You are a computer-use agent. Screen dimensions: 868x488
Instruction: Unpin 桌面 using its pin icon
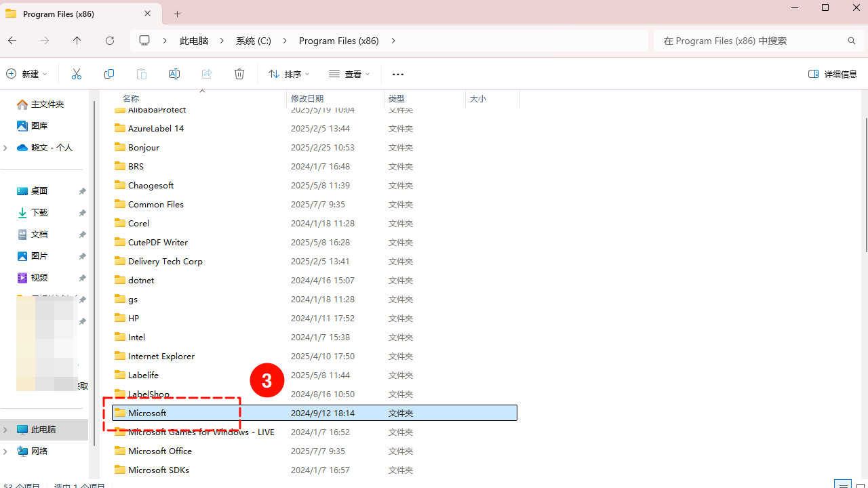point(82,191)
